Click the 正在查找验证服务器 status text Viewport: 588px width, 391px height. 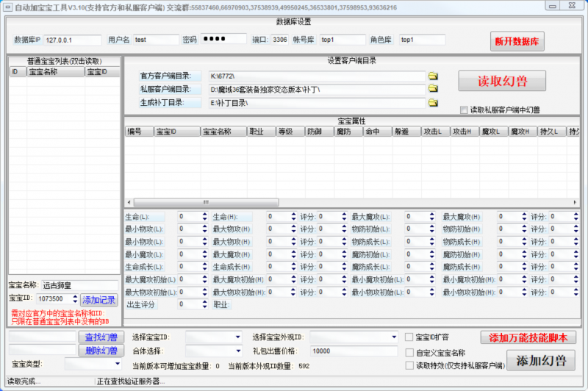click(131, 381)
